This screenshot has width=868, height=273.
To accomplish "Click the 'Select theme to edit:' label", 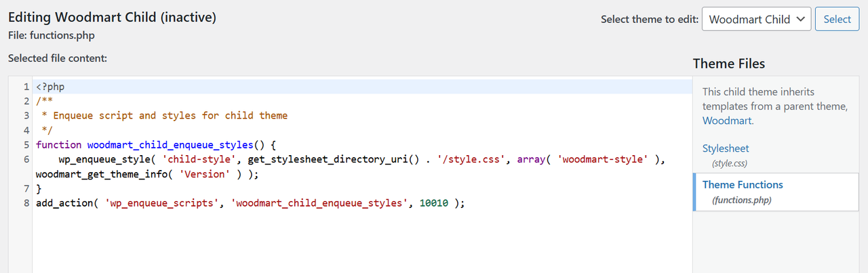I will click(650, 20).
